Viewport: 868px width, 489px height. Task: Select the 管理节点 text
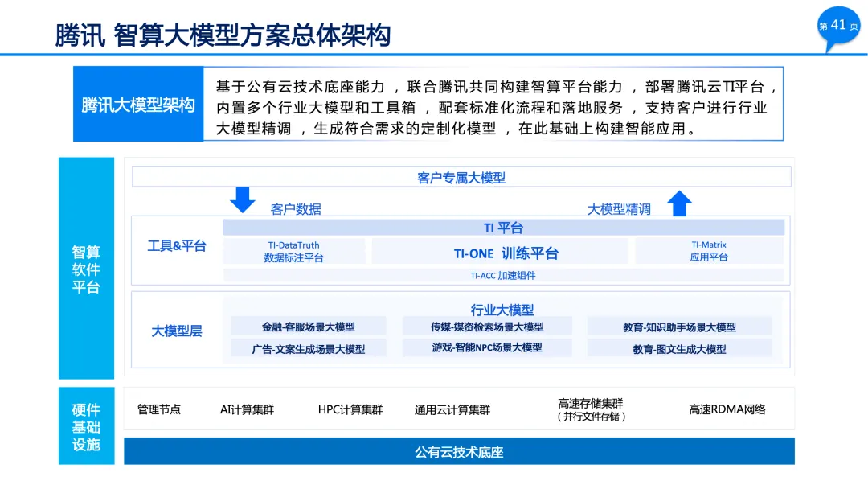(159, 409)
